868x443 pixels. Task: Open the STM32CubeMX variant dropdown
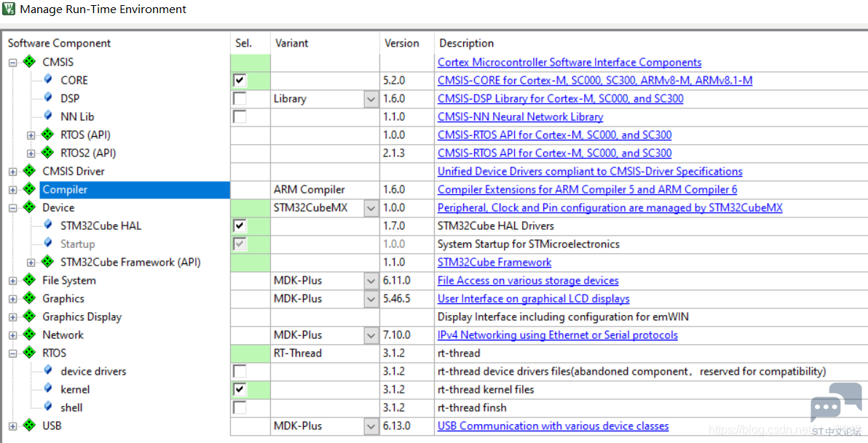[x=371, y=209]
